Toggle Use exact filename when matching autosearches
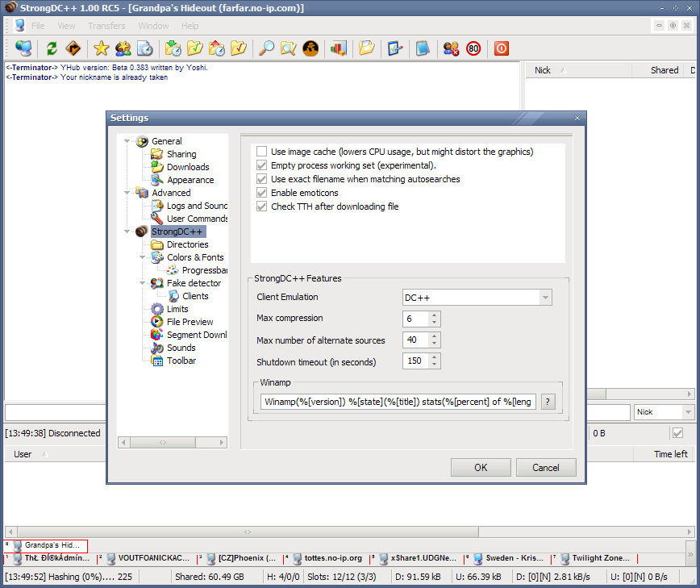The image size is (700, 588). [x=261, y=179]
